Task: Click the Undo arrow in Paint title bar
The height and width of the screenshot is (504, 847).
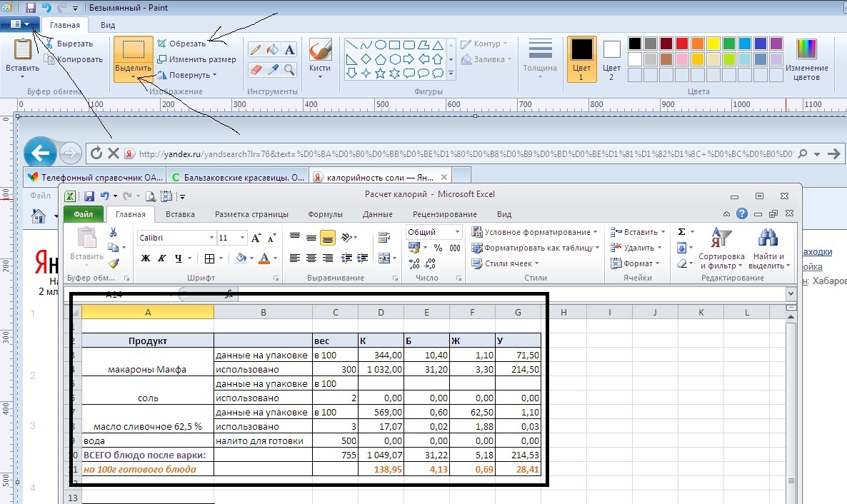Action: click(x=46, y=8)
